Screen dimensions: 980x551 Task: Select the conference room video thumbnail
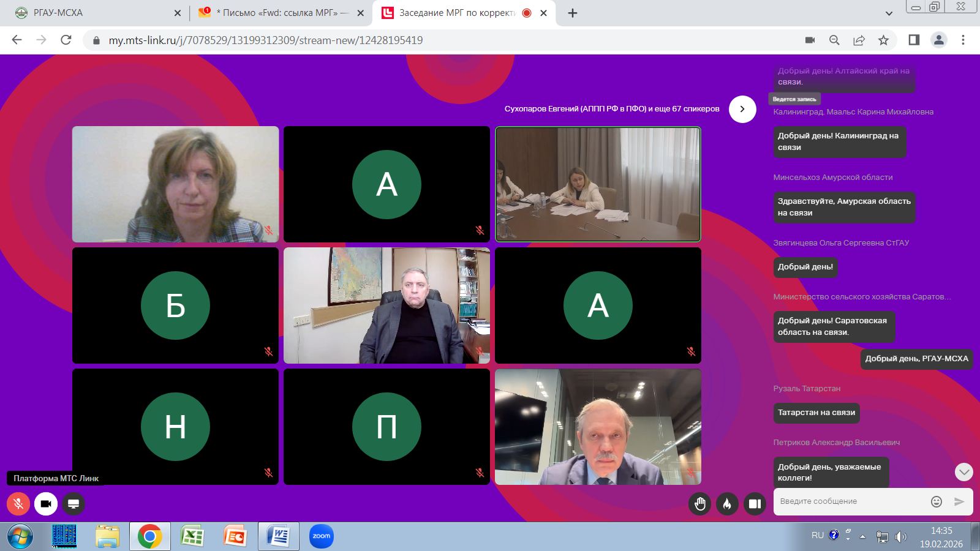coord(598,184)
